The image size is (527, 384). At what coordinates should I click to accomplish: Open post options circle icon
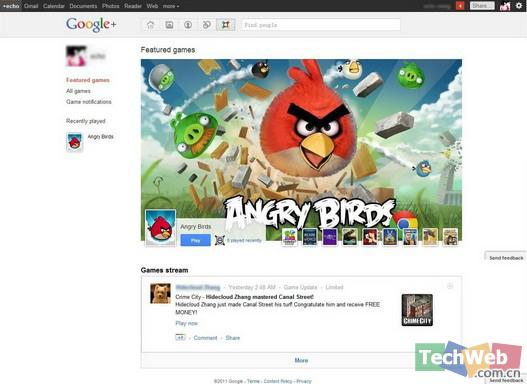tap(450, 286)
